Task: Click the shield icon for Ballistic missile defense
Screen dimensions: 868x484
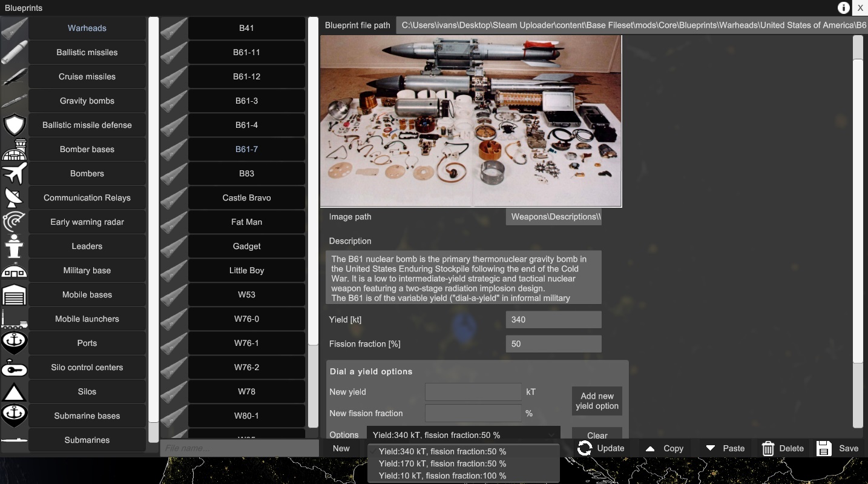Action: pos(15,125)
